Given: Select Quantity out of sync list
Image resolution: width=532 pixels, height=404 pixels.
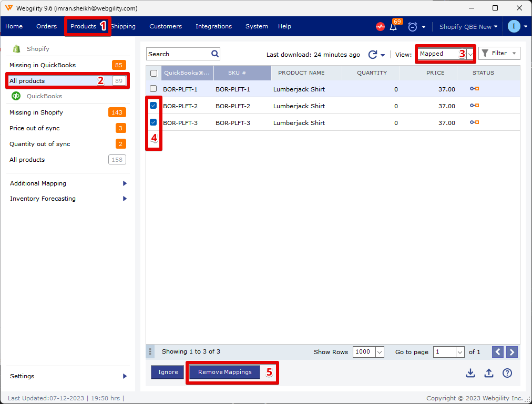Looking at the screenshot, I should [68, 144].
